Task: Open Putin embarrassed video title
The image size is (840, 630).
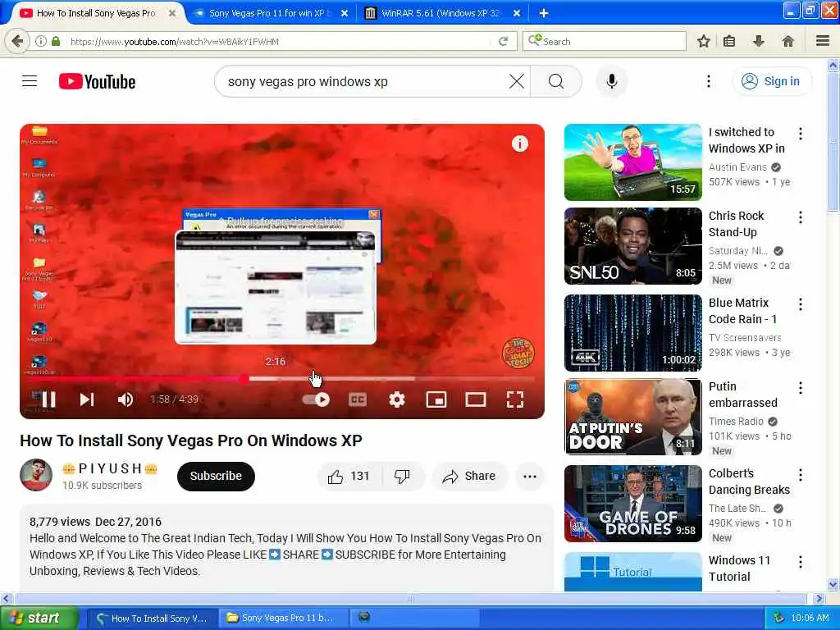Action: [742, 395]
